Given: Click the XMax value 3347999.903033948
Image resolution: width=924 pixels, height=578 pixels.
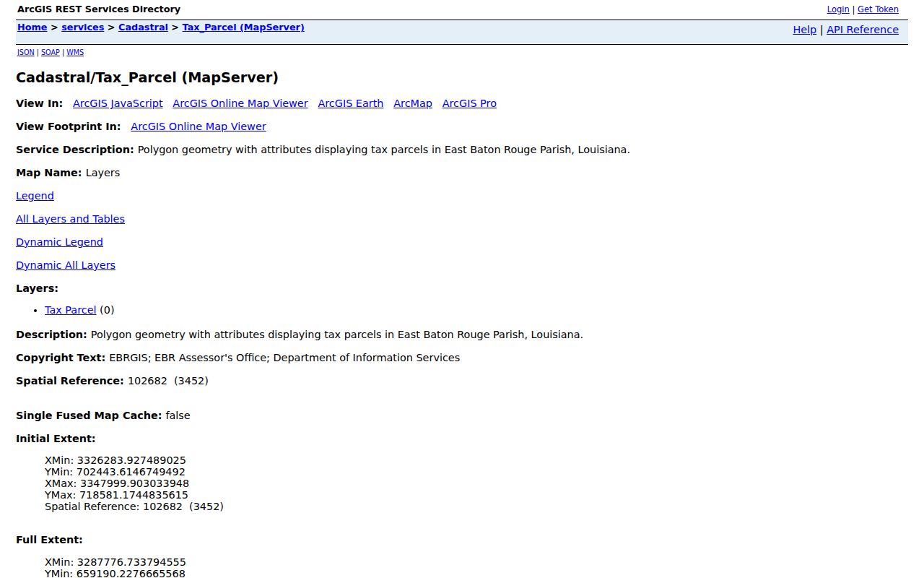Looking at the screenshot, I should (134, 483).
